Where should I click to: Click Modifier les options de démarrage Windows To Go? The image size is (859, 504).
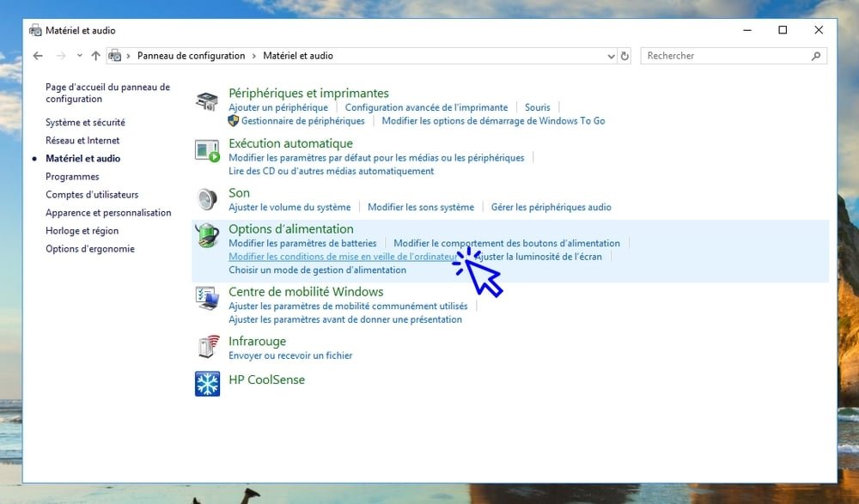494,120
